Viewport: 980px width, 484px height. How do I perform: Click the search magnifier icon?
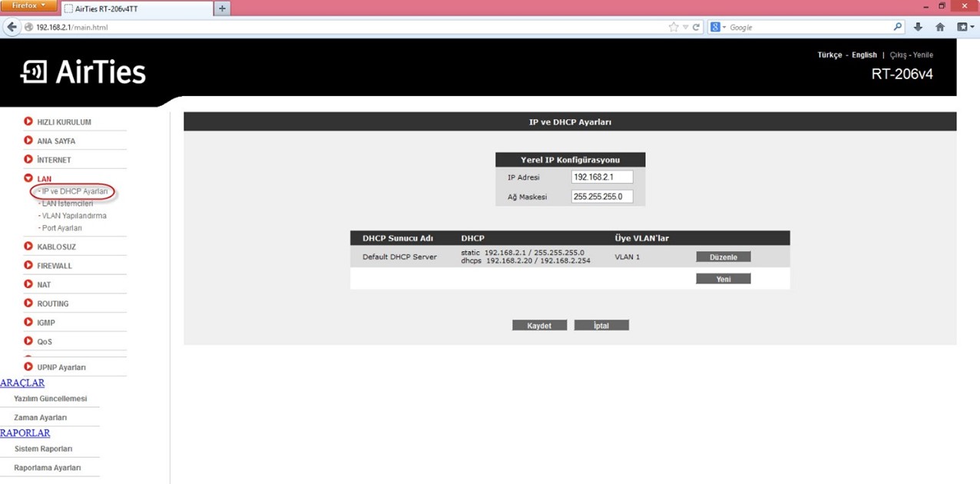click(x=899, y=27)
